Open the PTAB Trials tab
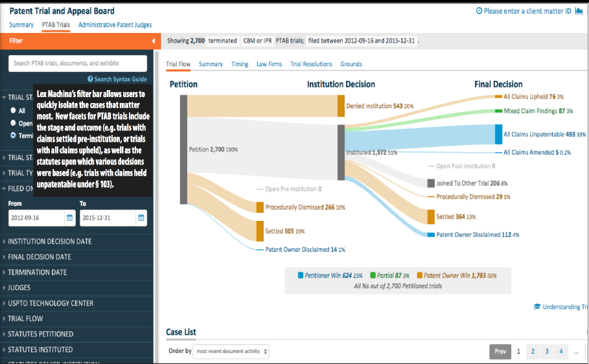 tap(56, 25)
